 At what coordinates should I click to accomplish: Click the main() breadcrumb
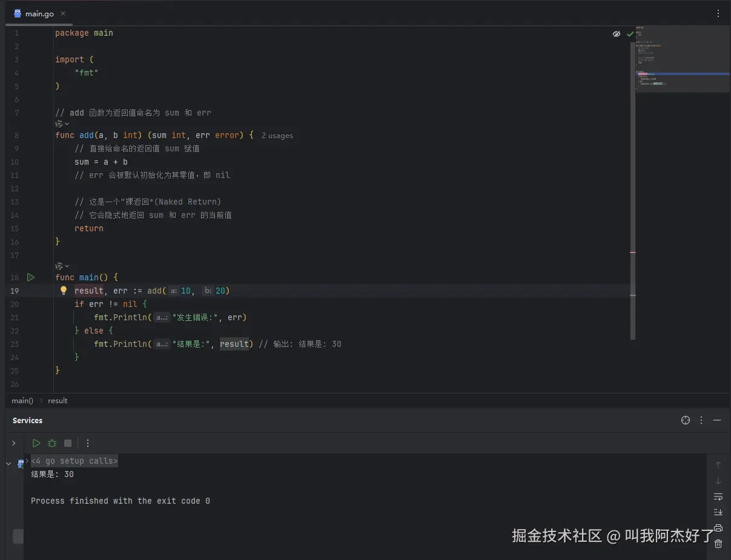(x=22, y=401)
